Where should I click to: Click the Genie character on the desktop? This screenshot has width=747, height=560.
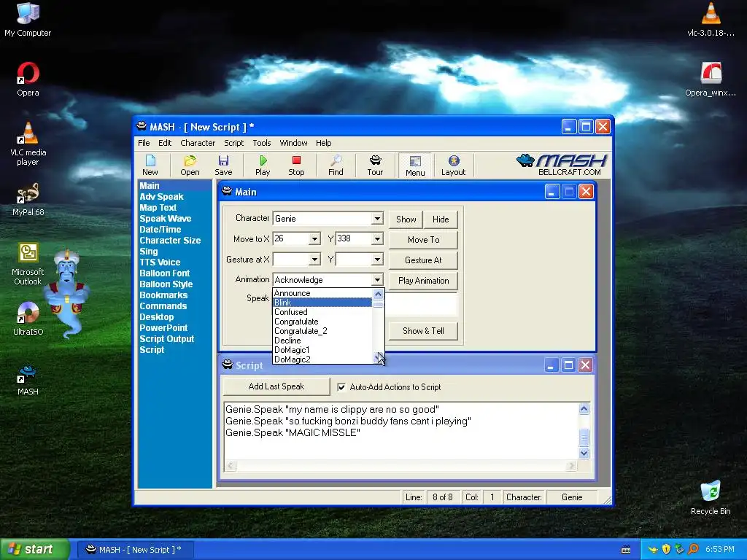[x=68, y=292]
